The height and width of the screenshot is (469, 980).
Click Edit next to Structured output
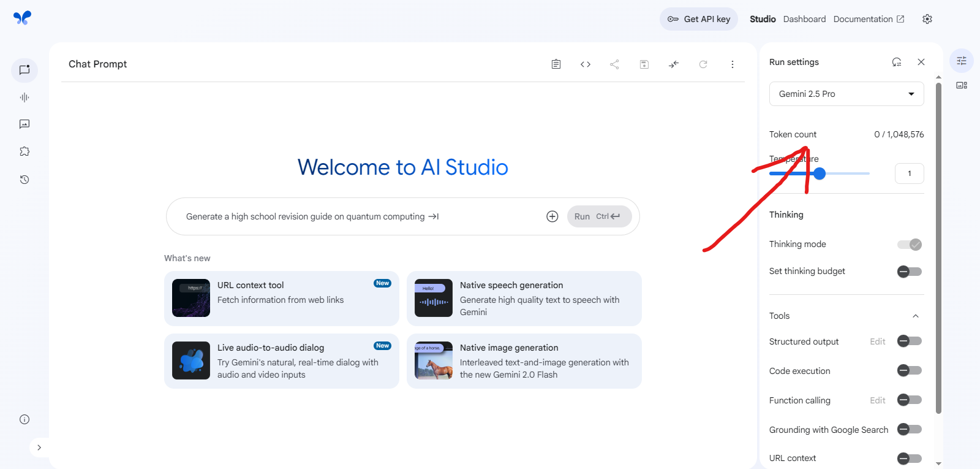pos(878,341)
